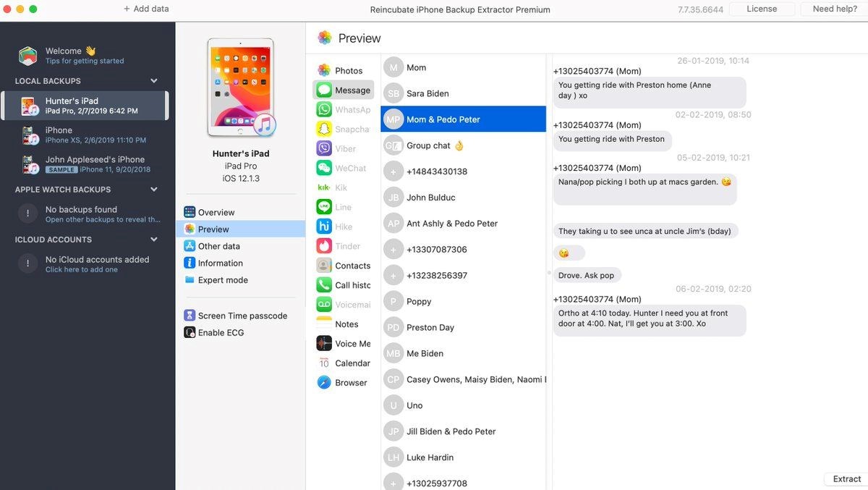Select the WeChat icon
The image size is (868, 490).
[x=324, y=168]
